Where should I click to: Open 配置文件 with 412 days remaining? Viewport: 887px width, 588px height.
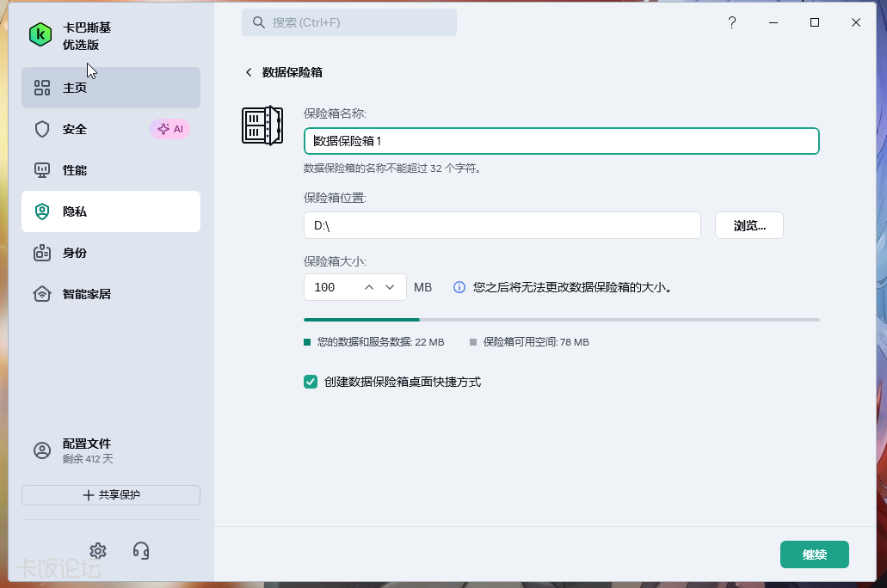(111, 450)
